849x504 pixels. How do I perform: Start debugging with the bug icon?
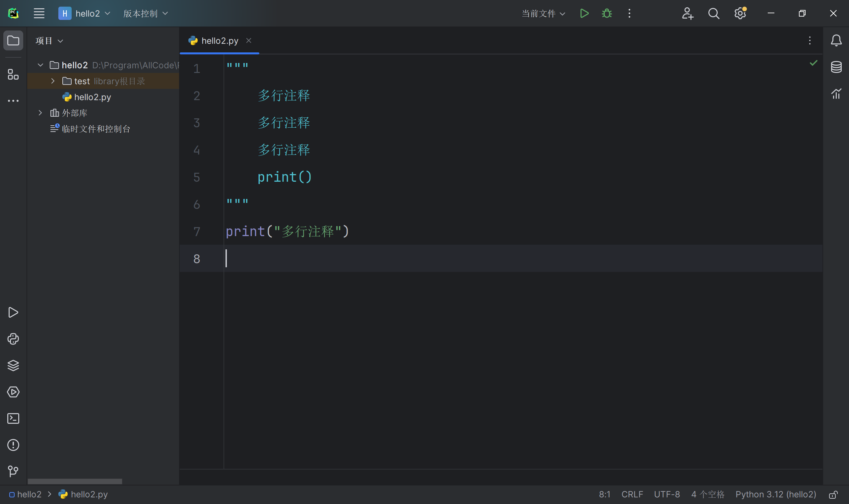click(x=607, y=14)
